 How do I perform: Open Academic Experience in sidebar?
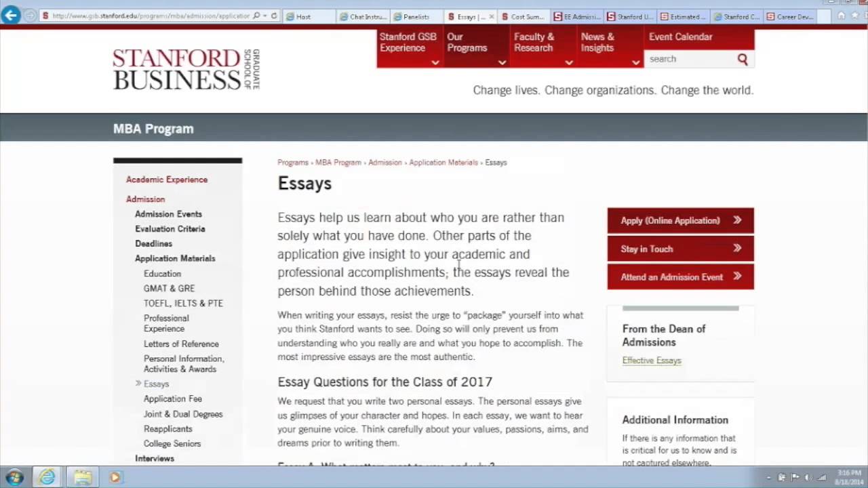point(167,180)
